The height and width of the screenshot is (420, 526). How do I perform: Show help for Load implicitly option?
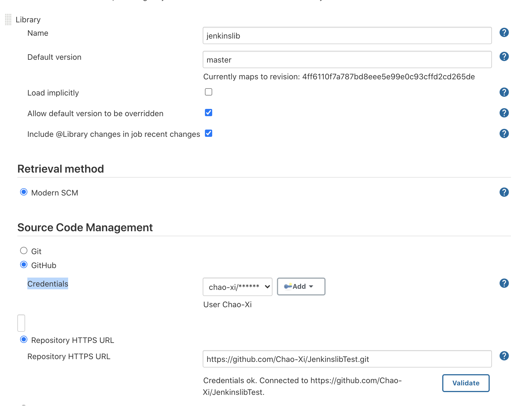(x=504, y=92)
